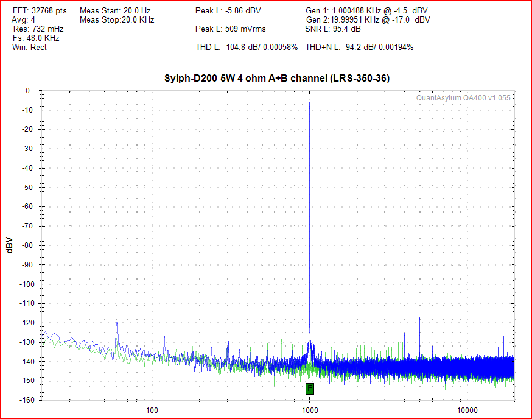
Task: Click the Win: Rect readout
Action: (x=29, y=47)
